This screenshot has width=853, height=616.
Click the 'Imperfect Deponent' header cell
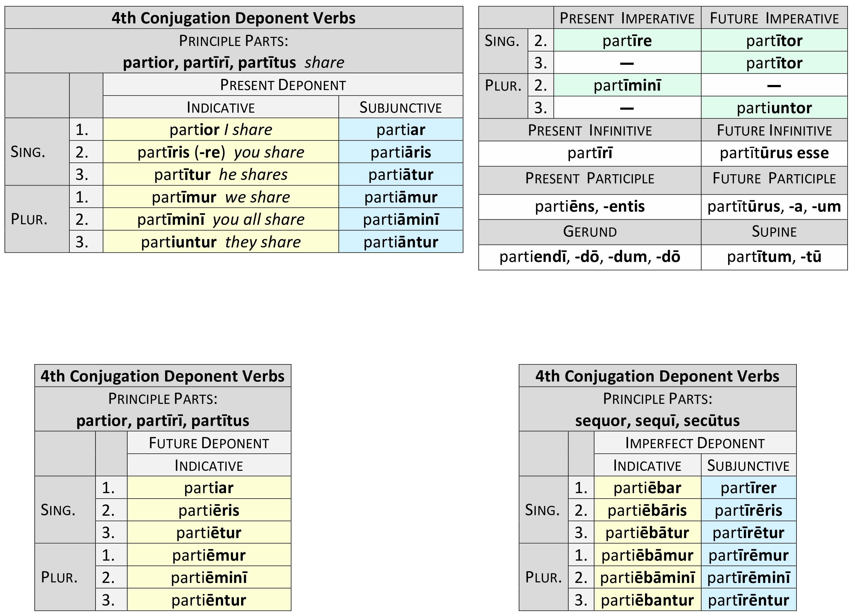point(695,443)
